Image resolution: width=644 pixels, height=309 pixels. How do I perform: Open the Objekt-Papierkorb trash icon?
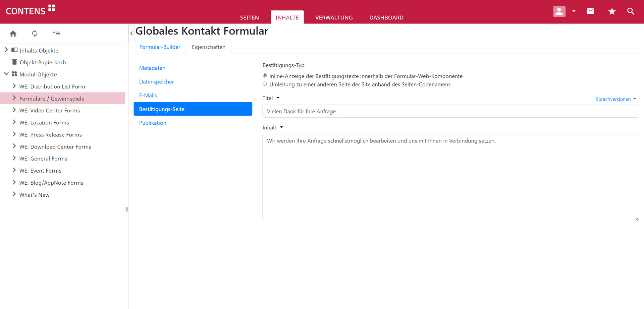click(x=14, y=62)
